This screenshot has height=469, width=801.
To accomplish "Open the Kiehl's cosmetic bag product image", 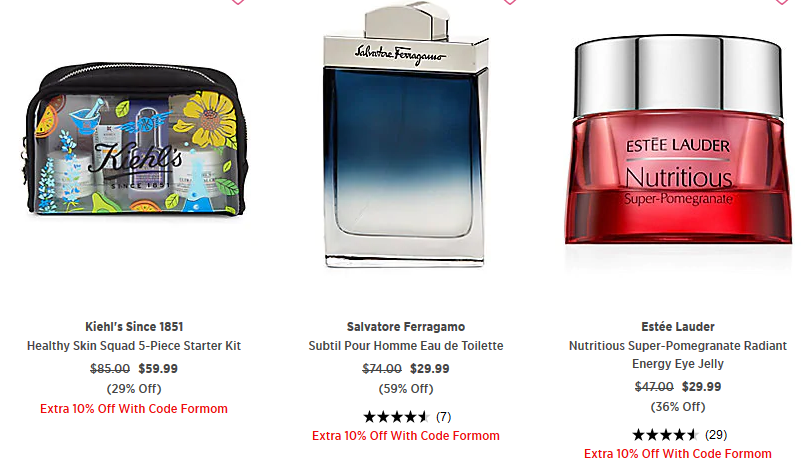I will 135,139.
